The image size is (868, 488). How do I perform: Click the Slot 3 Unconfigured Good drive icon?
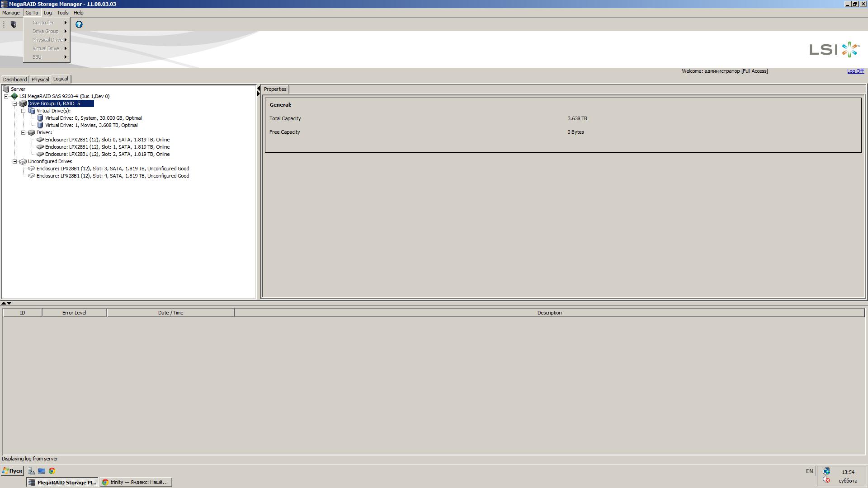32,169
